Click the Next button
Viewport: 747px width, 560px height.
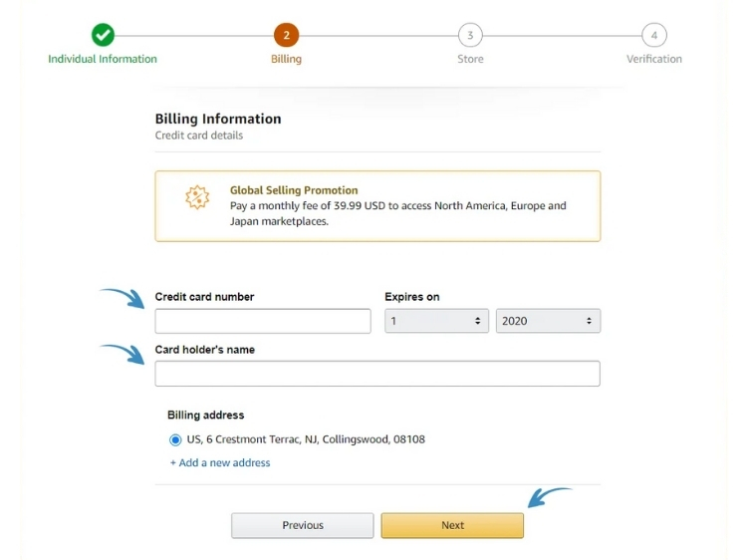point(452,525)
